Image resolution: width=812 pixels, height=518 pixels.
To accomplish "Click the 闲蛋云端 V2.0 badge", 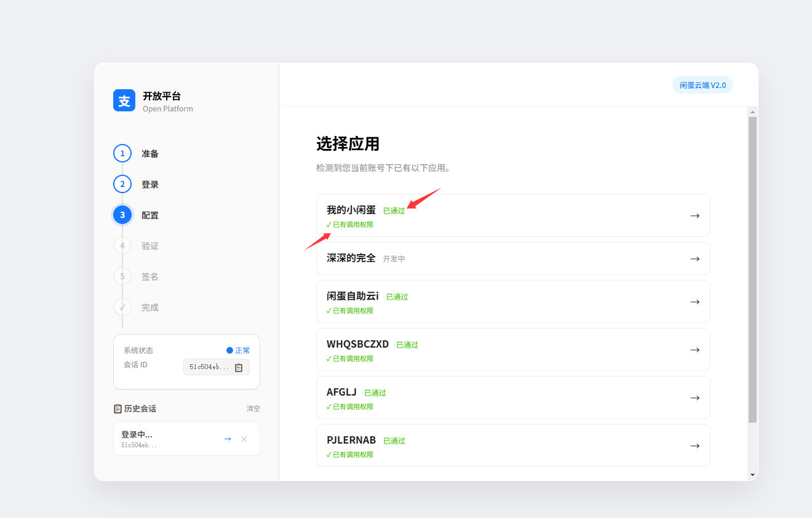I will pyautogui.click(x=703, y=85).
